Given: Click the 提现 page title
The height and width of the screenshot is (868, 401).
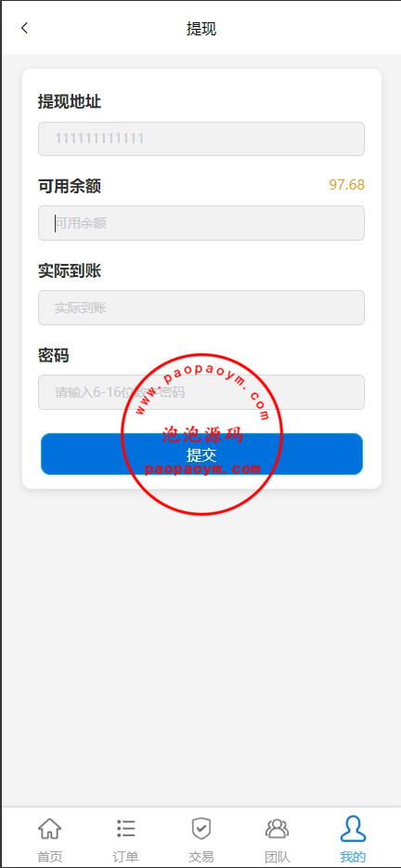Looking at the screenshot, I should pyautogui.click(x=201, y=28).
